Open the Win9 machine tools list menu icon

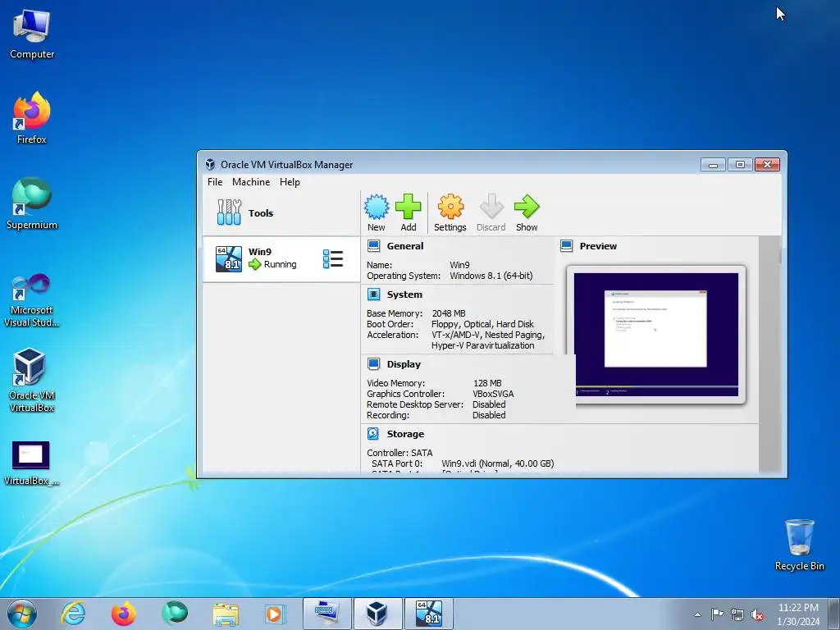pos(333,258)
